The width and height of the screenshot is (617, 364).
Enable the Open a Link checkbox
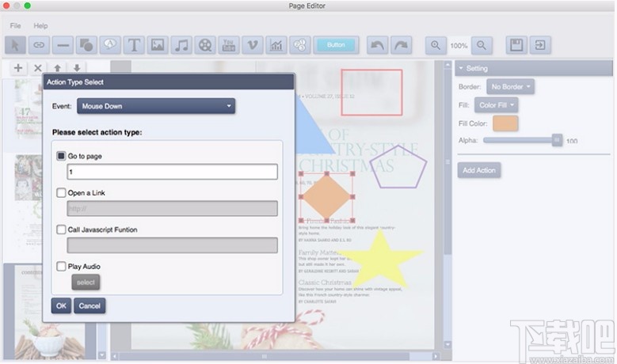click(61, 192)
